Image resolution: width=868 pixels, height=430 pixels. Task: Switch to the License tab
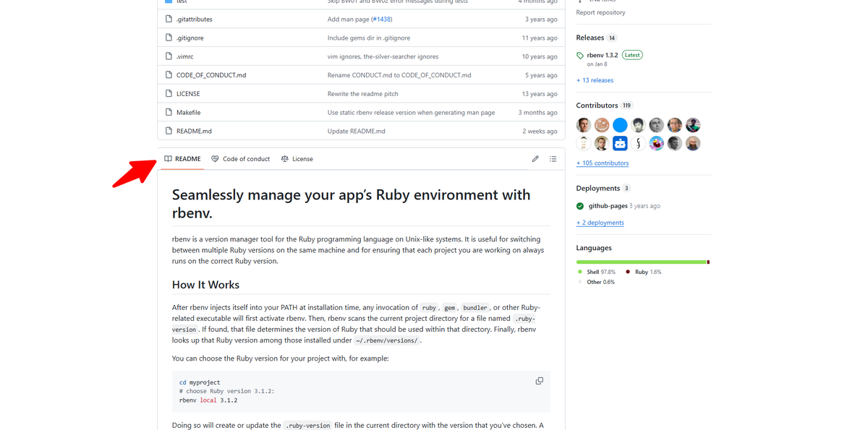point(297,159)
